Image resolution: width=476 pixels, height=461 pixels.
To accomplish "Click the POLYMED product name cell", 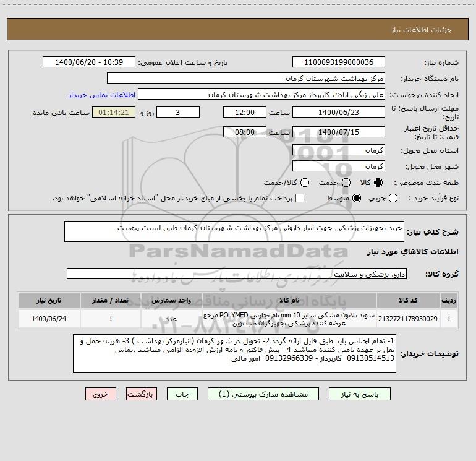I will pyautogui.click(x=289, y=319).
